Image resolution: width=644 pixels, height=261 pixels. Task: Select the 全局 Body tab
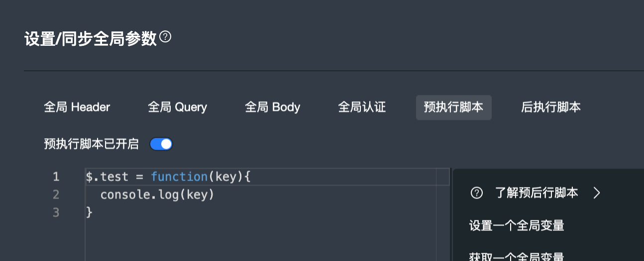click(x=272, y=108)
